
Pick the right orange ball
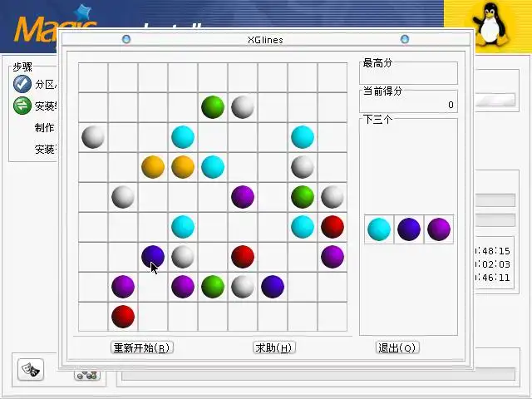coord(183,167)
